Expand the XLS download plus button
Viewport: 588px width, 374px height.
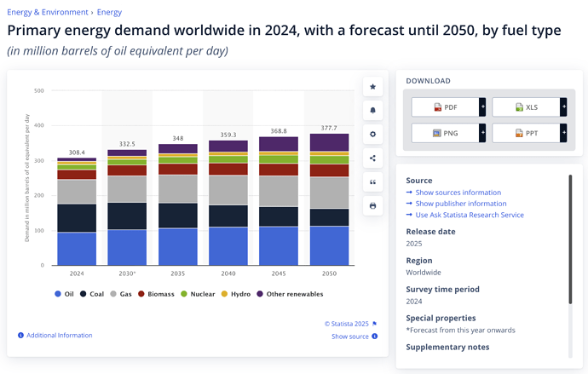click(x=563, y=107)
